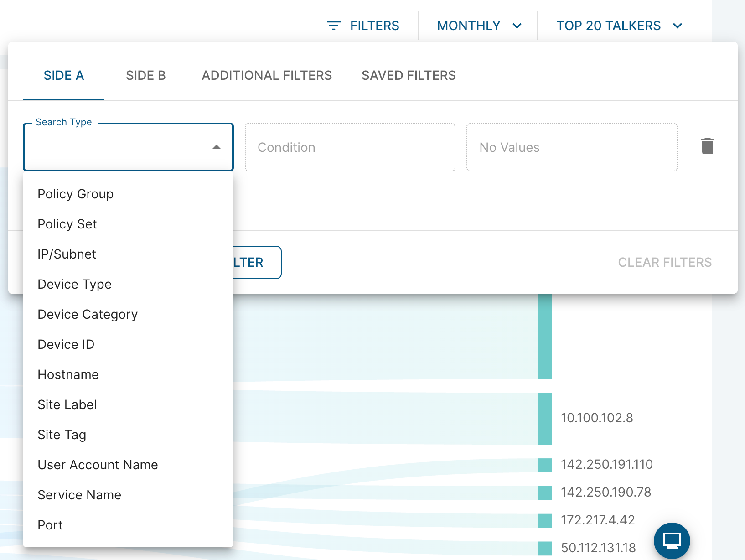Click the Condition field
The height and width of the screenshot is (560, 745).
tap(350, 147)
